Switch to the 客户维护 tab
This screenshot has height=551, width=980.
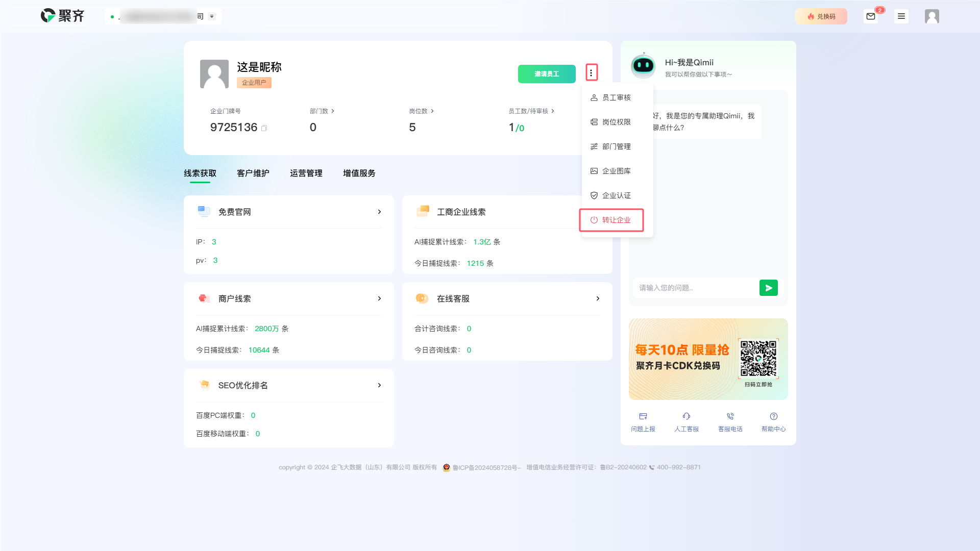[253, 173]
